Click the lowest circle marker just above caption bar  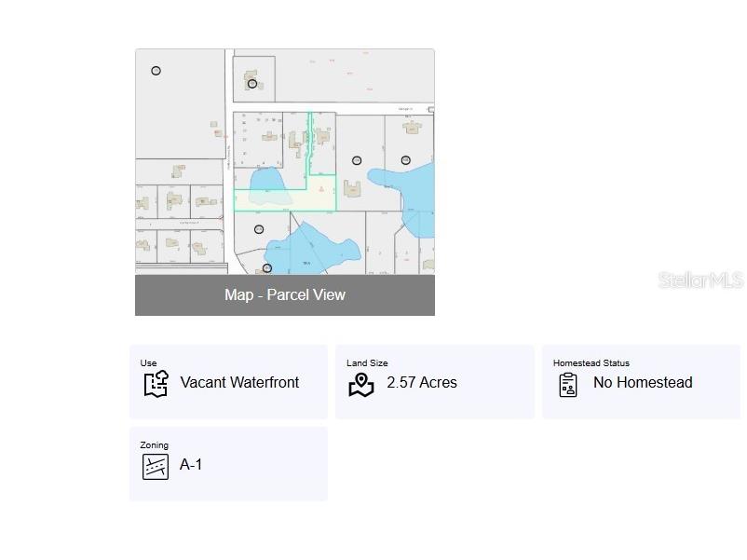[x=266, y=268]
